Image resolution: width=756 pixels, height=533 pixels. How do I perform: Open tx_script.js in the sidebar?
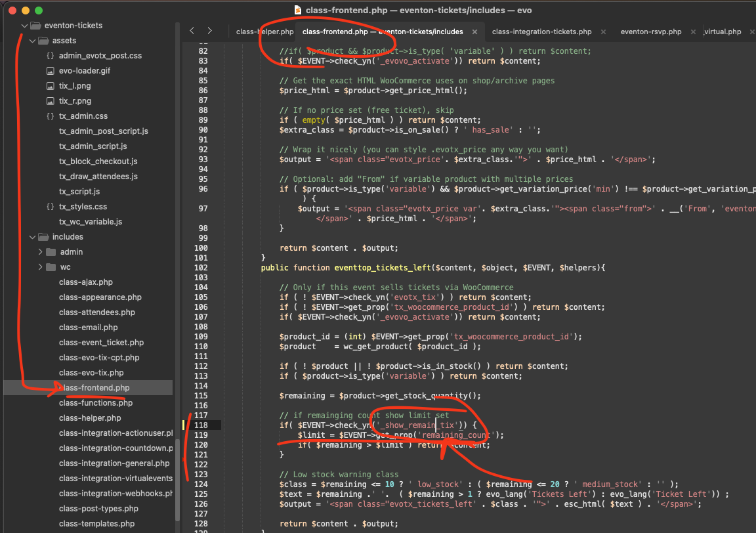[x=79, y=192]
